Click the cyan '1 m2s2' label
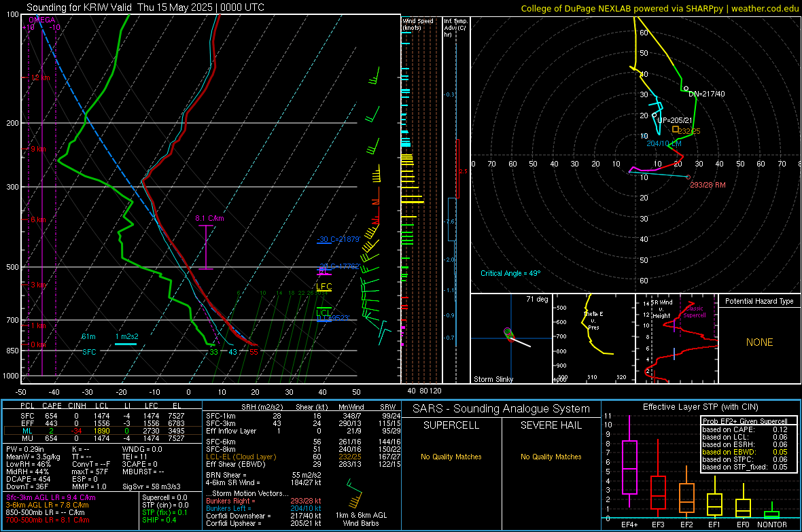This screenshot has width=802, height=532. [x=127, y=336]
